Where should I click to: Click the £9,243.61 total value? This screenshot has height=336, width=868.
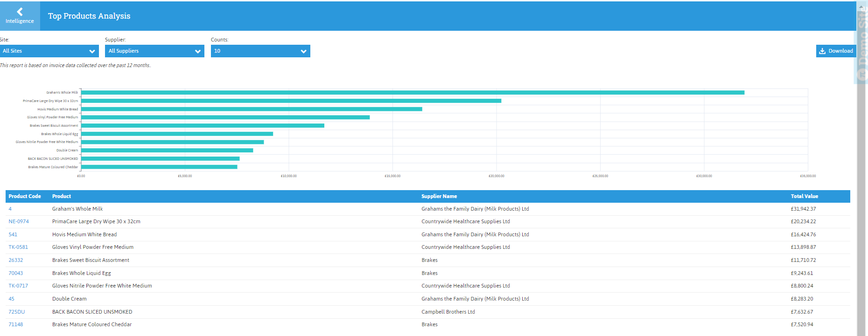(x=802, y=273)
